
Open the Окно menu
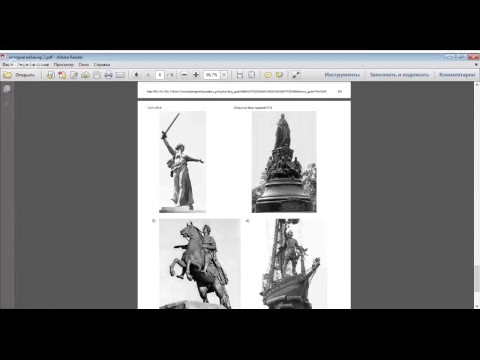[x=84, y=65]
